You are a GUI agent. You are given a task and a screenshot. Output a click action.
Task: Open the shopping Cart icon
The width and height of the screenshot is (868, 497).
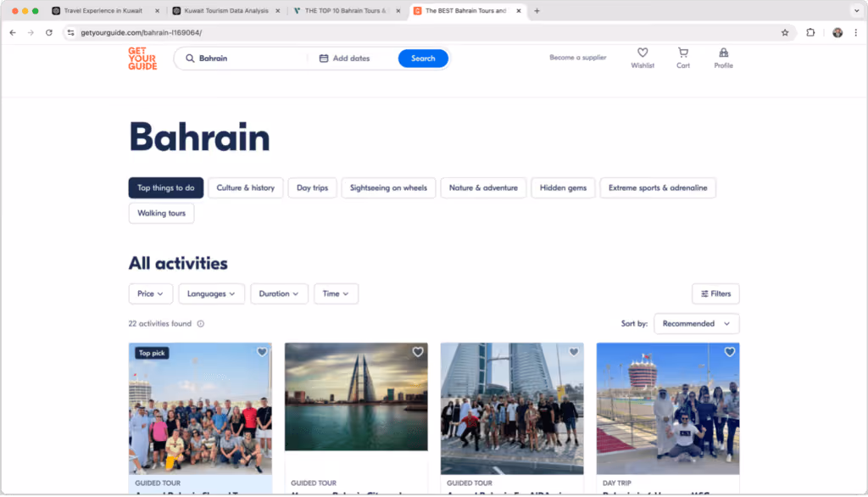[x=683, y=53]
